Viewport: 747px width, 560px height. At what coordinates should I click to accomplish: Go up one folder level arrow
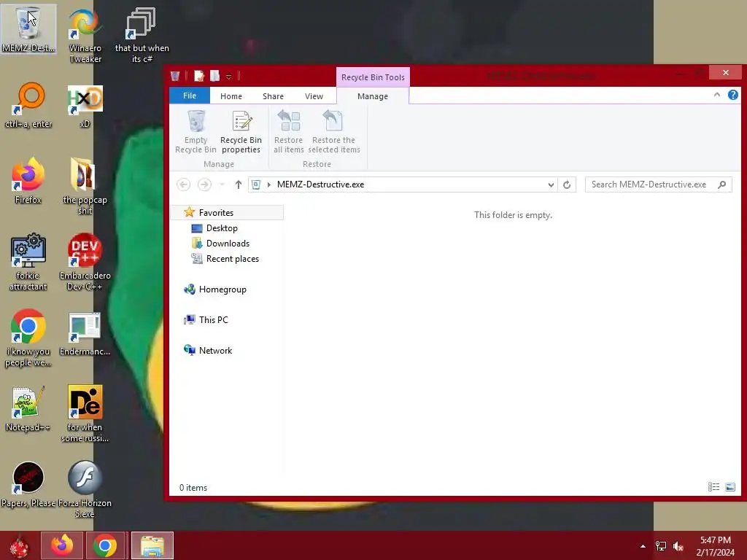[239, 184]
